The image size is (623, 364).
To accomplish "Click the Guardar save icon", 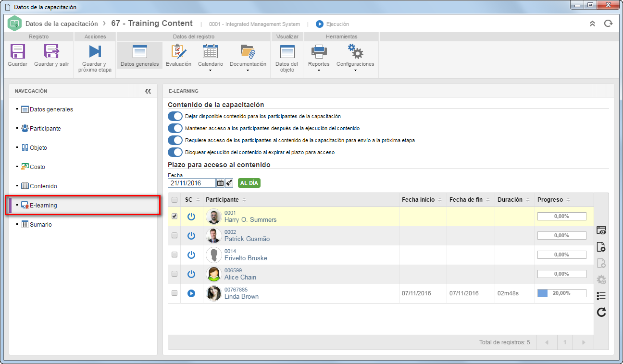I will (18, 52).
